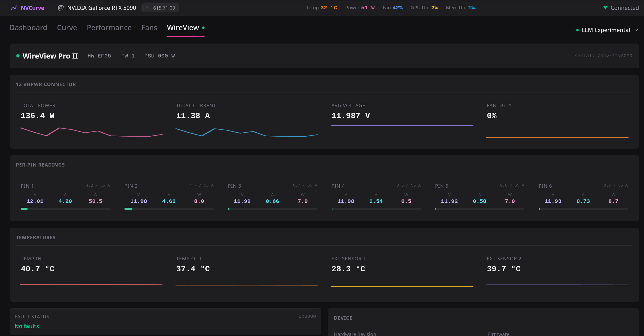Expand the LLM Experimental profile chevron
Viewport: 644px width, 336px height.
click(637, 30)
